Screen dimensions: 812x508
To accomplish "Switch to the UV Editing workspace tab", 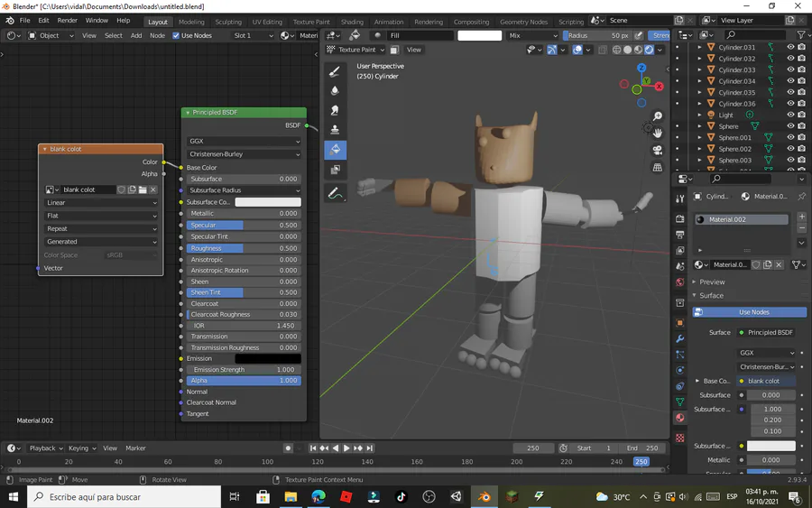I will pyautogui.click(x=267, y=22).
